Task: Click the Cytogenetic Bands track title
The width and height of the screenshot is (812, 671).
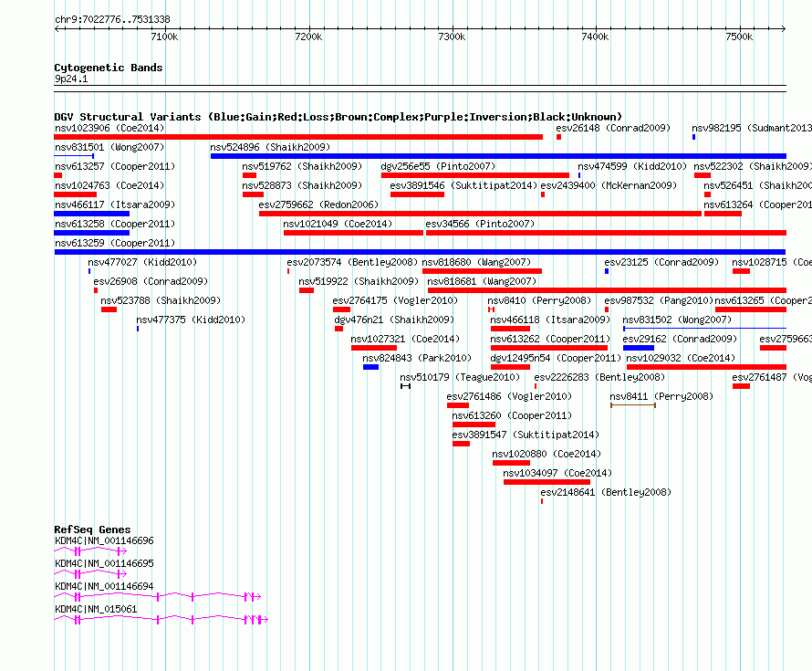Action: [x=109, y=68]
